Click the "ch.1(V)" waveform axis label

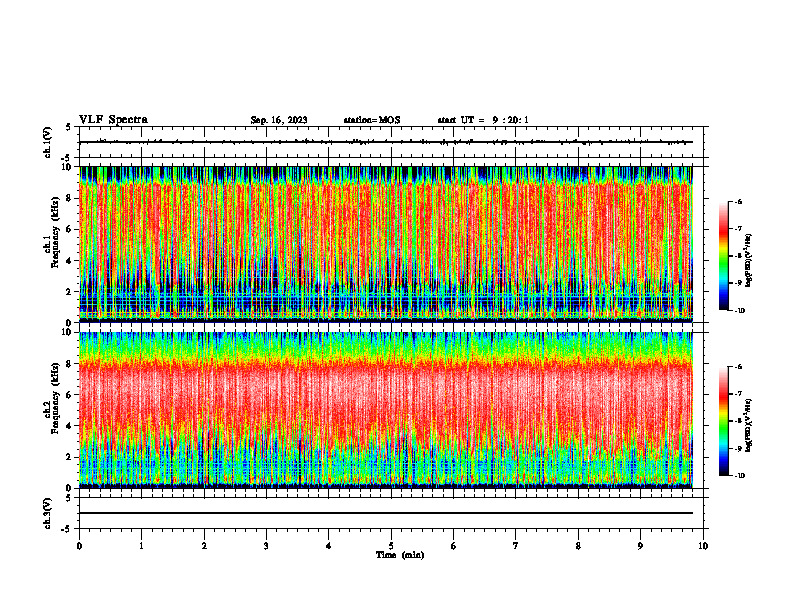click(x=48, y=142)
